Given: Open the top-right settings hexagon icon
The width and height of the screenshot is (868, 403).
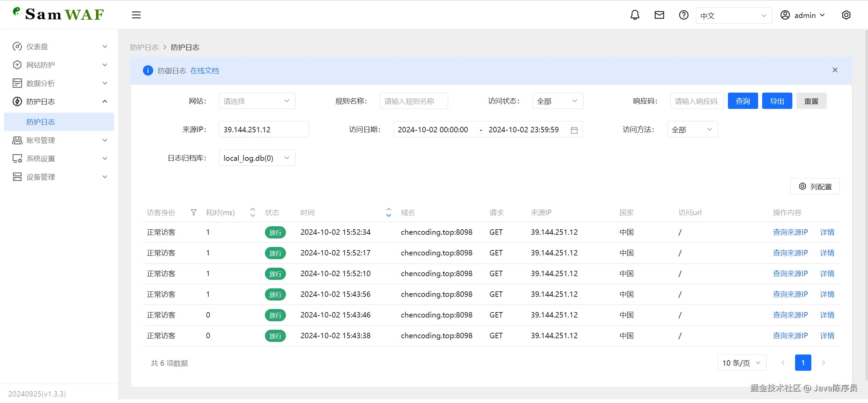Looking at the screenshot, I should (846, 15).
